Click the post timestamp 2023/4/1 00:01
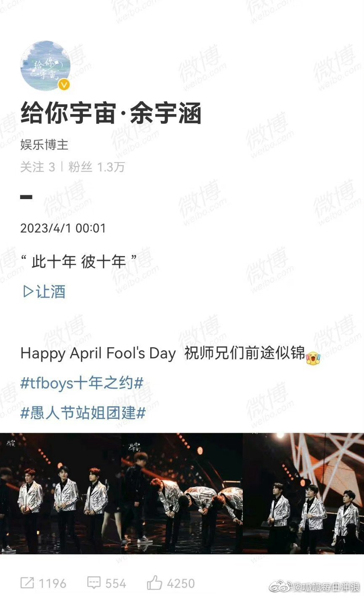The width and height of the screenshot is (364, 596). [63, 228]
